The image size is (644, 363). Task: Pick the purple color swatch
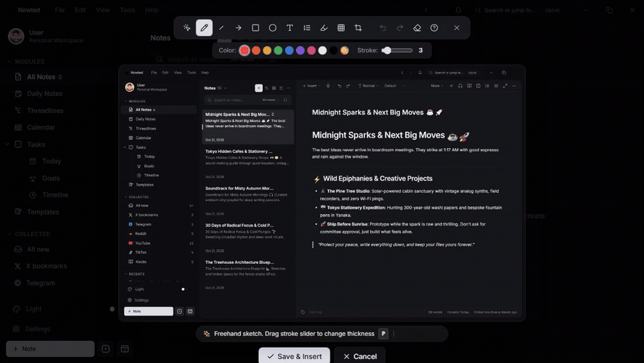(x=301, y=50)
